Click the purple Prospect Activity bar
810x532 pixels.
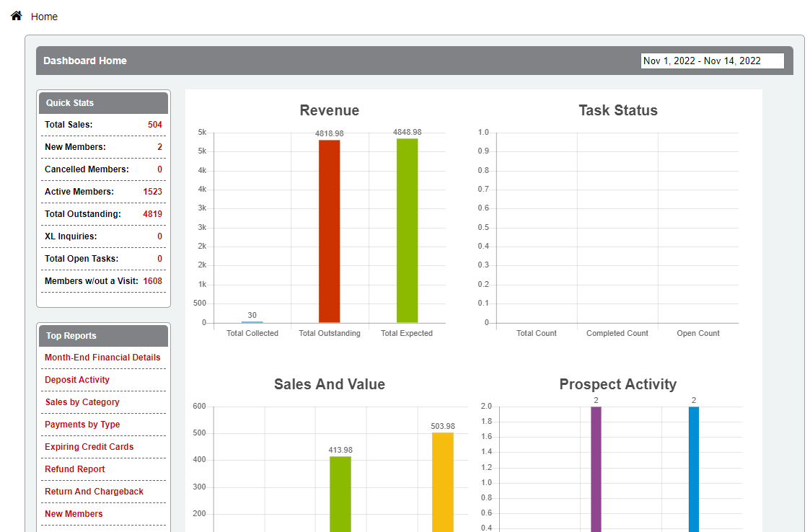pyautogui.click(x=596, y=469)
